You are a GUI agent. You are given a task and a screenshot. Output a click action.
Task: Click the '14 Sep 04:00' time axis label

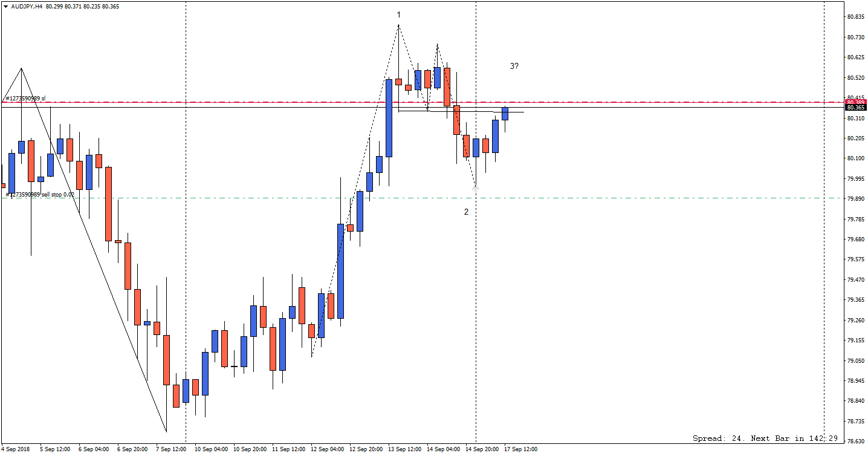click(x=444, y=449)
